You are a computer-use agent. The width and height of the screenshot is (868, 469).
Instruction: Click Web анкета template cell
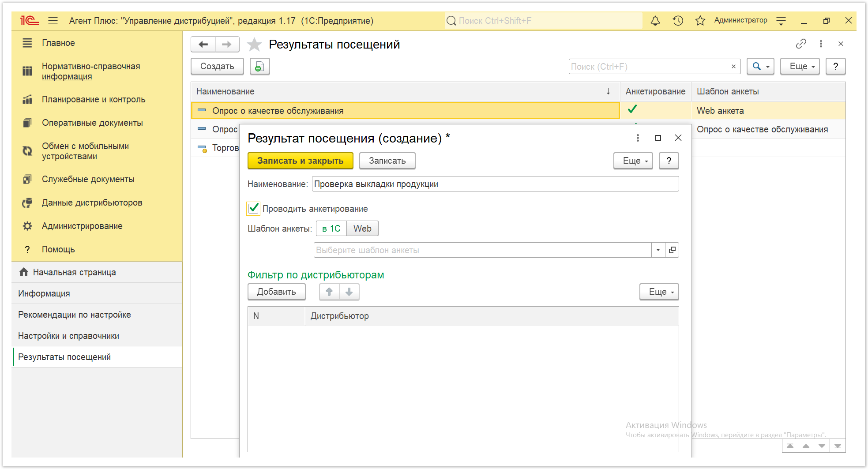coord(768,111)
